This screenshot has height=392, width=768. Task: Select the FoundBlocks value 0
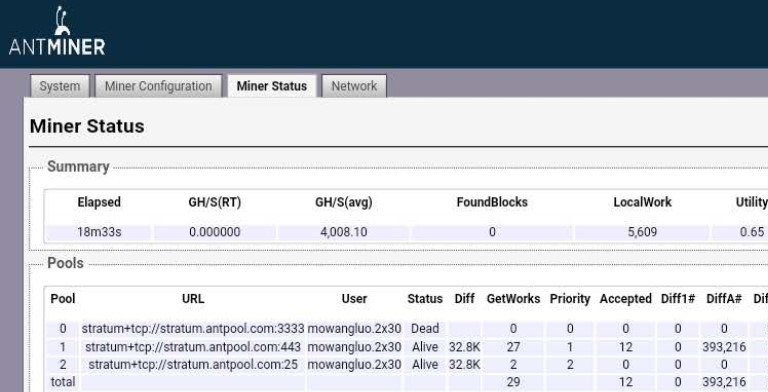(492, 232)
